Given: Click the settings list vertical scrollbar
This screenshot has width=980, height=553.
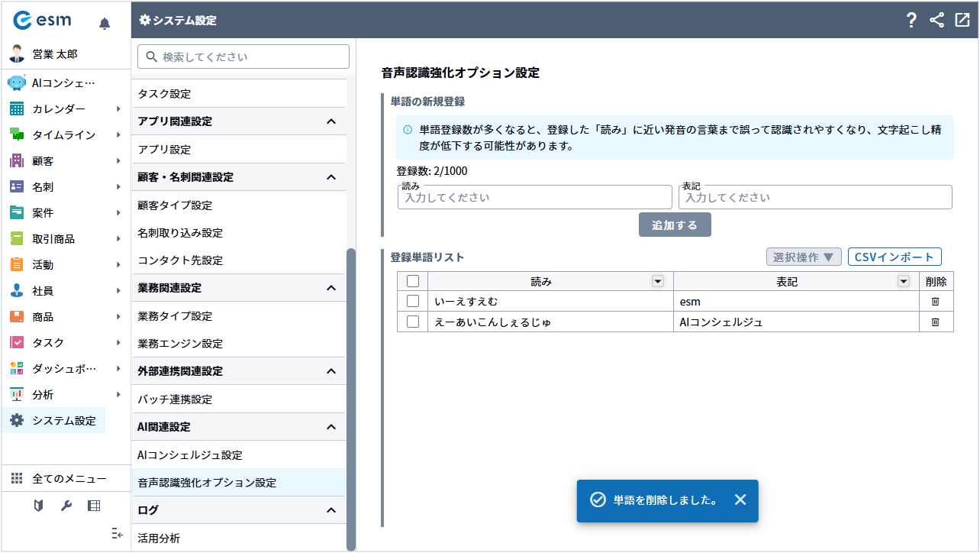Looking at the screenshot, I should [351, 397].
